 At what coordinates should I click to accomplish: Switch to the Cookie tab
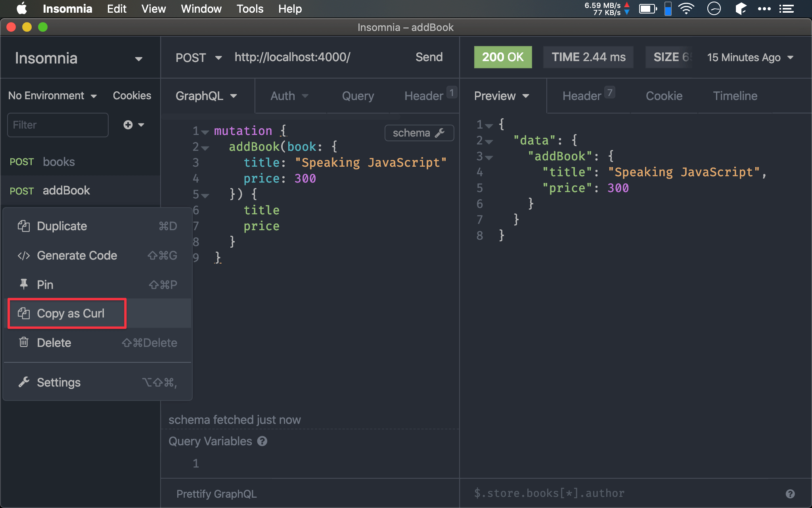664,96
